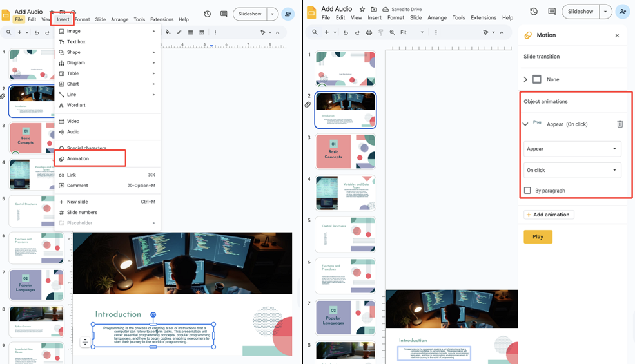635x364 pixels.
Task: Open pointer mode dropdown in right toolbar
Action: (x=493, y=32)
